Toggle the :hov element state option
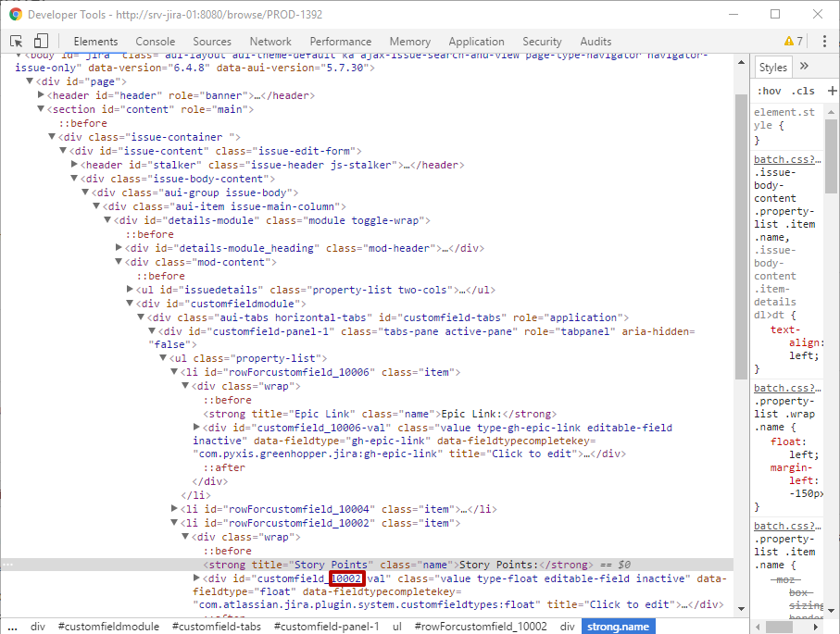 coord(769,91)
